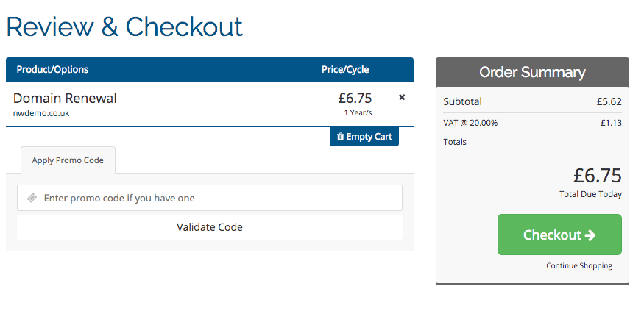The image size is (644, 311).
Task: Focus the promo code input field
Action: coord(210,198)
